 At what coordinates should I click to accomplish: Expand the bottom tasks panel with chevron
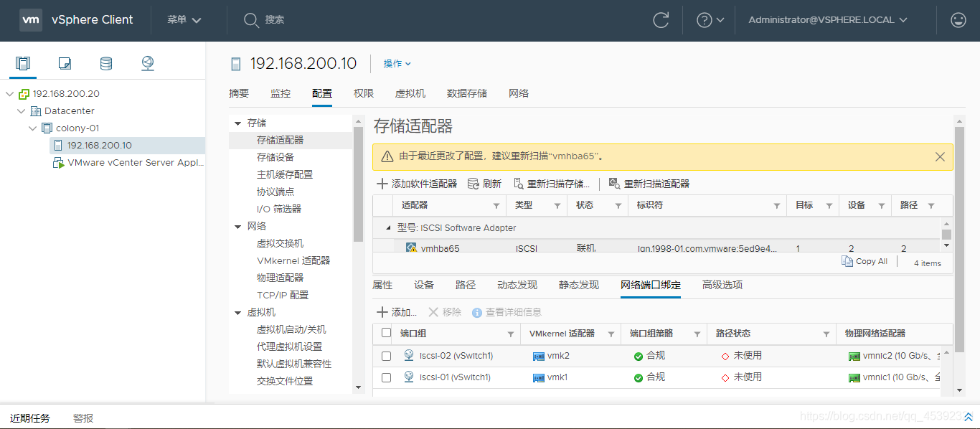(x=969, y=417)
